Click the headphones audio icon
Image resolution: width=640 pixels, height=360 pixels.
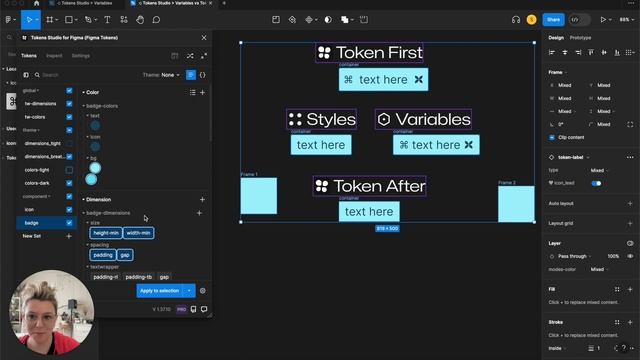(516, 20)
